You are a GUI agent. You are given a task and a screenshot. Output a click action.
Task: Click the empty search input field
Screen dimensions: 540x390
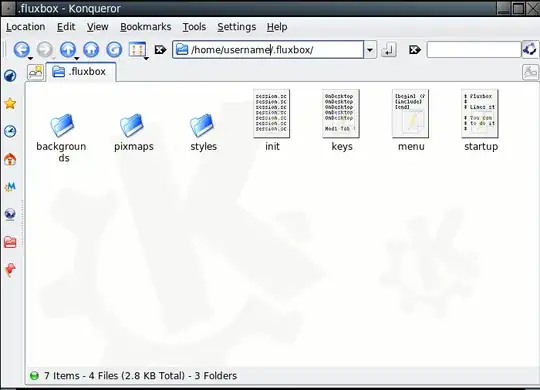coord(474,50)
